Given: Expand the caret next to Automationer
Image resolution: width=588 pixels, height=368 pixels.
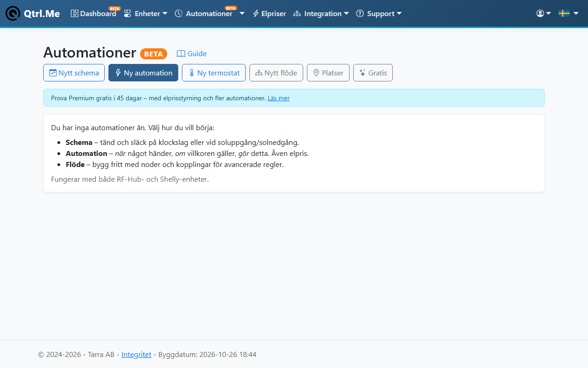Looking at the screenshot, I should pos(242,13).
